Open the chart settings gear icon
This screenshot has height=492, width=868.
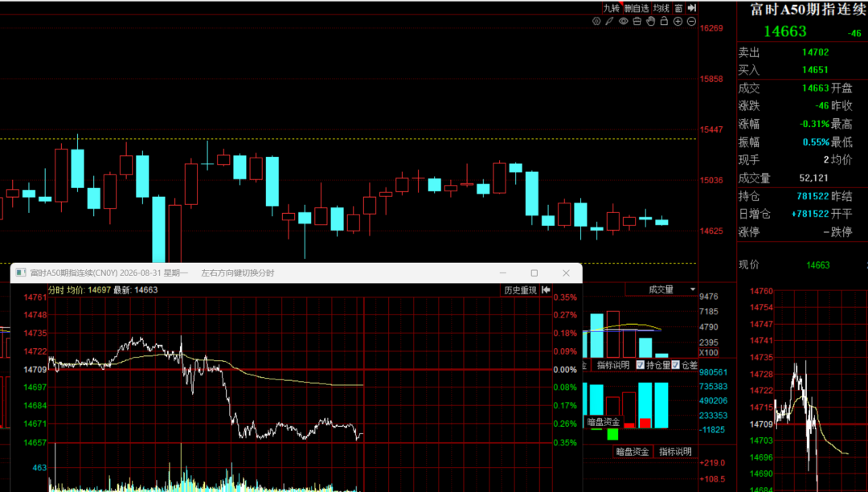coord(596,21)
